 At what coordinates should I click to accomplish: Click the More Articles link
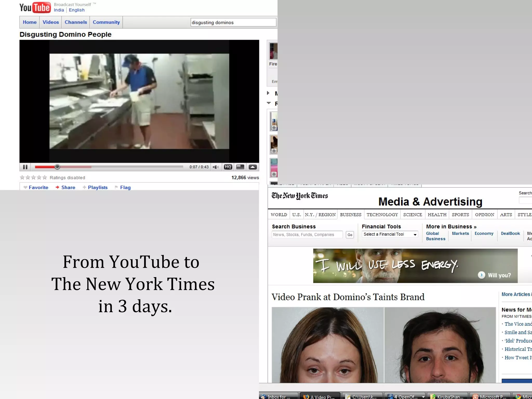coord(516,294)
